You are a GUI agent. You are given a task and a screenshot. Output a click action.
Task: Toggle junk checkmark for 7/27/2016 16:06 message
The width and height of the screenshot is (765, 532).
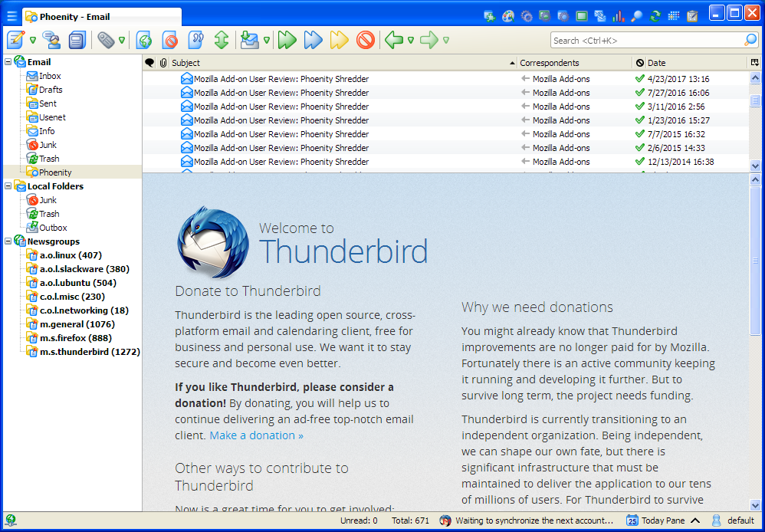pyautogui.click(x=639, y=92)
